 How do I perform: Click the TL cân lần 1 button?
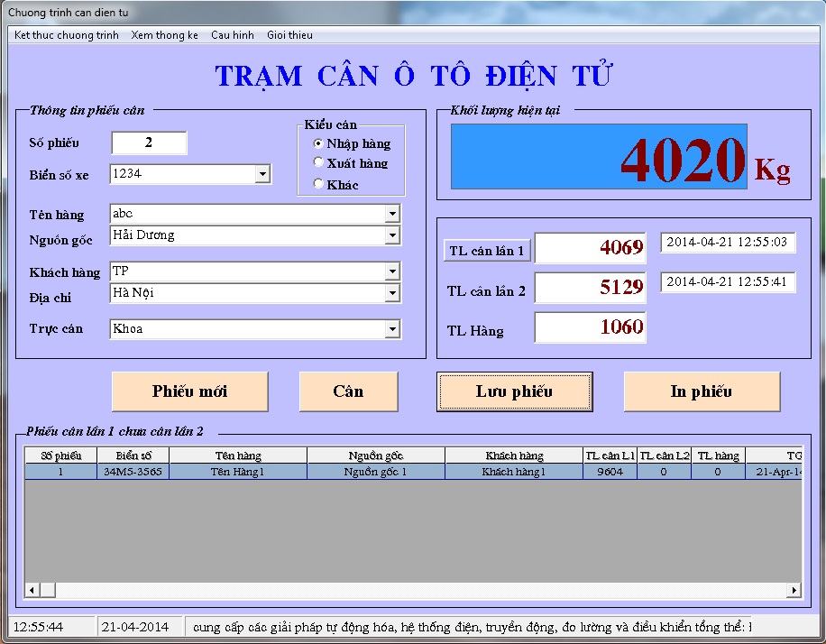(487, 251)
